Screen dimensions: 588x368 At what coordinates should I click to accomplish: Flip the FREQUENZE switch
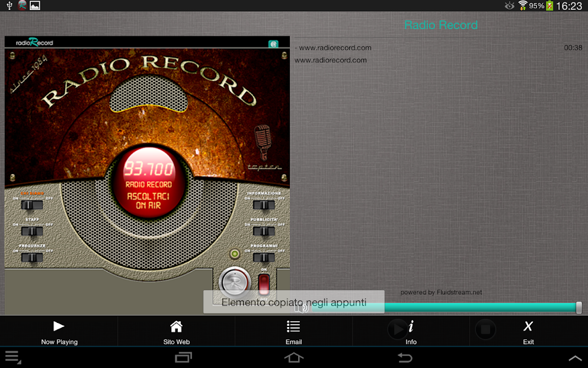pyautogui.click(x=31, y=257)
